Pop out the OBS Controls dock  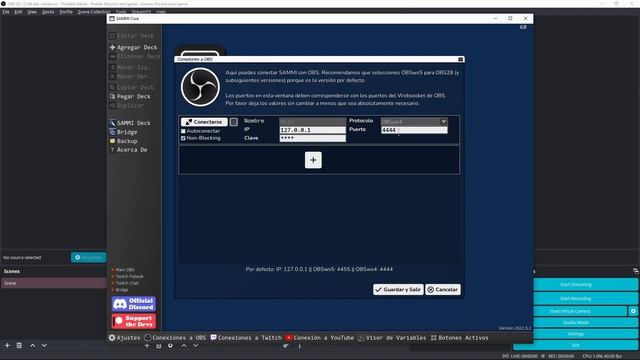(636, 271)
